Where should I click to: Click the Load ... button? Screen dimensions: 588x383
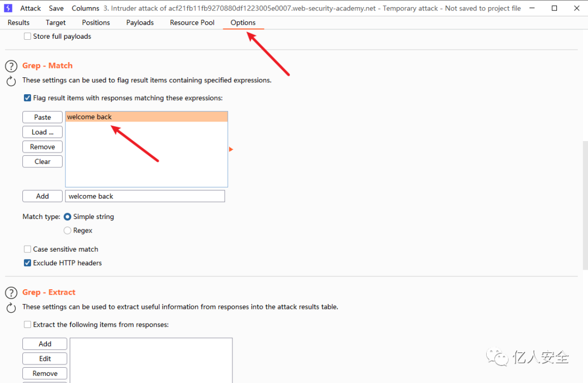click(x=42, y=132)
